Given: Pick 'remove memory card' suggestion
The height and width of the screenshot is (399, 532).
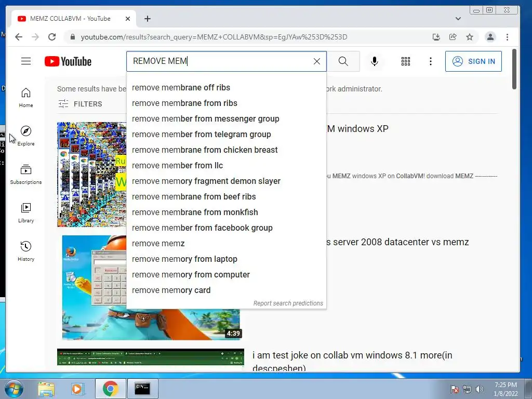Looking at the screenshot, I should [227, 290].
